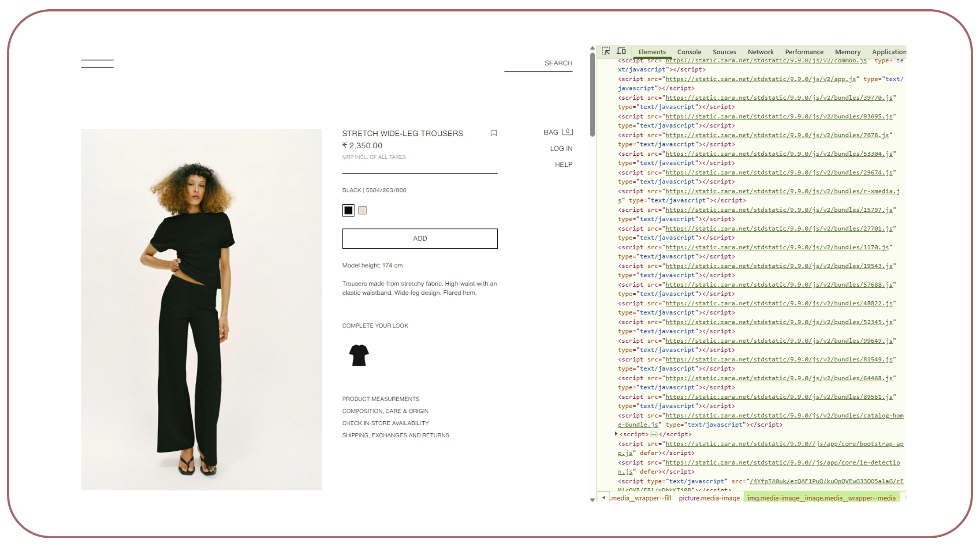
Task: Open the bundles/19543.js link
Action: (779, 266)
